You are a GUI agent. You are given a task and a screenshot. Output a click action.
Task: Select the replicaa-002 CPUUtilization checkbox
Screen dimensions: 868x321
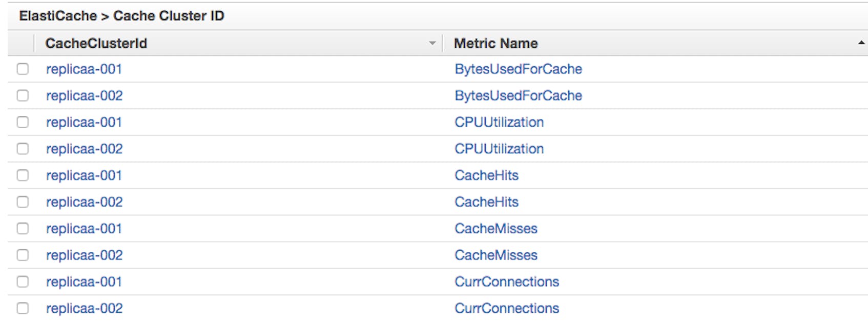pyautogui.click(x=23, y=149)
